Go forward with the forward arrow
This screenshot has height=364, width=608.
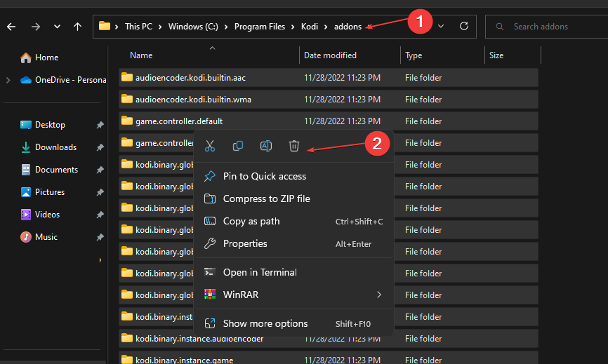click(x=36, y=27)
